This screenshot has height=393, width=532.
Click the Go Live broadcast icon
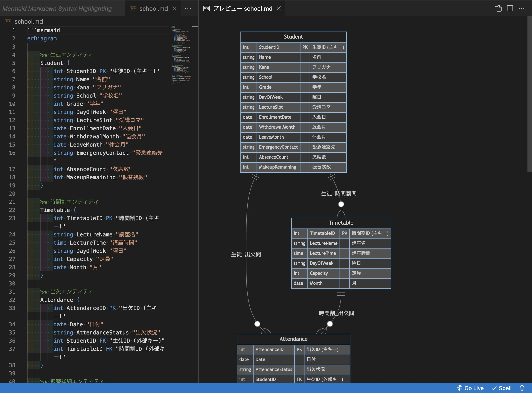pyautogui.click(x=460, y=388)
